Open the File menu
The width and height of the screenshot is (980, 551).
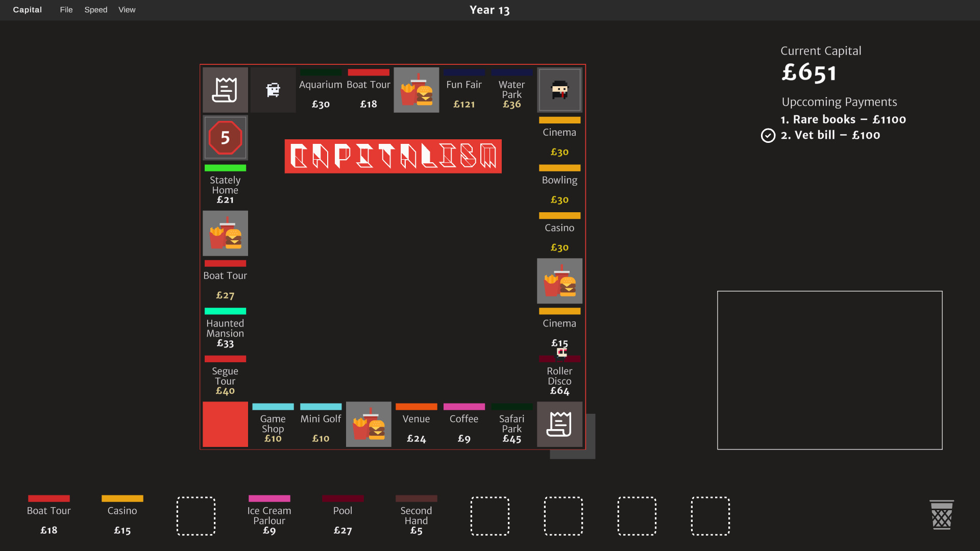[66, 9]
